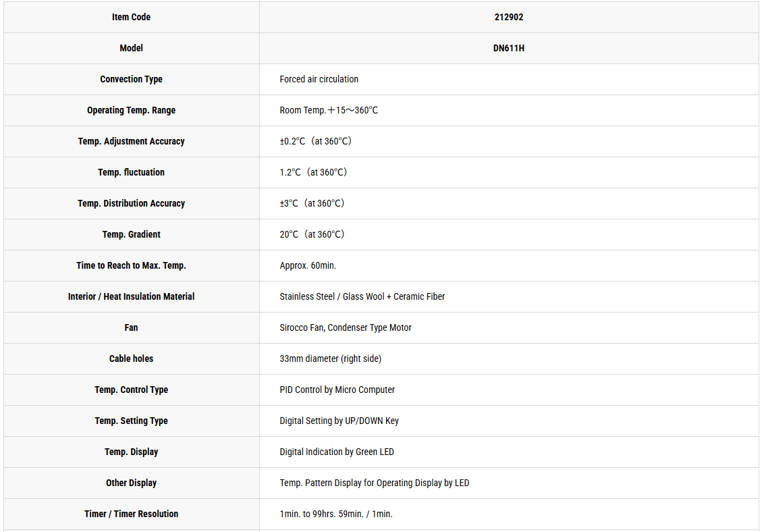Click the item code value '212902'
The height and width of the screenshot is (532, 762).
coord(509,17)
